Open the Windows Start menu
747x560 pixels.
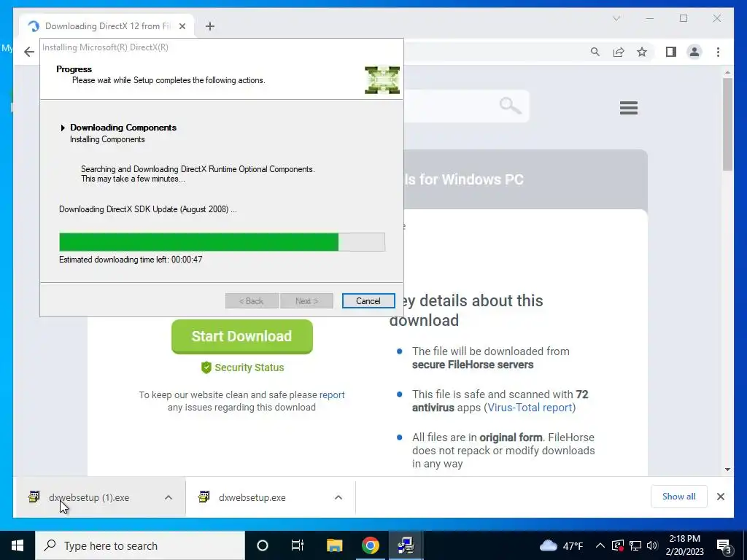[18, 545]
